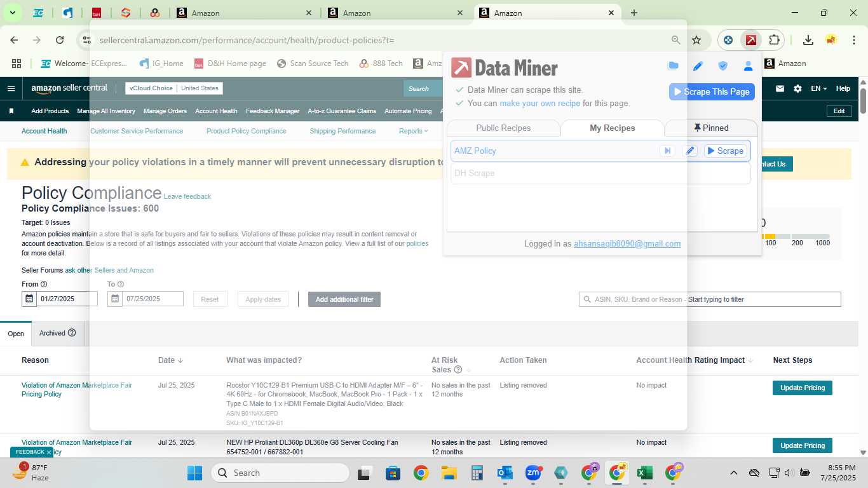Click Add additional filter button
Viewport: 868px width, 488px height.
(344, 299)
